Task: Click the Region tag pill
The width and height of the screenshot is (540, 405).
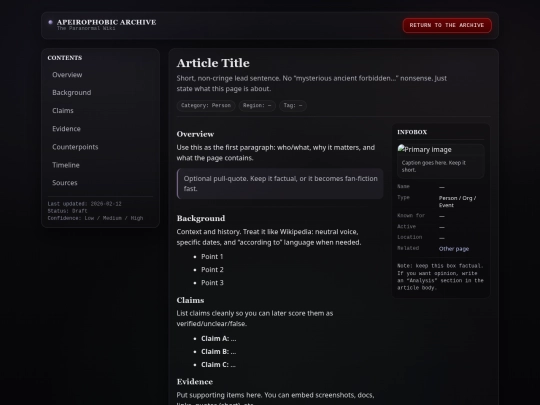Action: pyautogui.click(x=257, y=106)
